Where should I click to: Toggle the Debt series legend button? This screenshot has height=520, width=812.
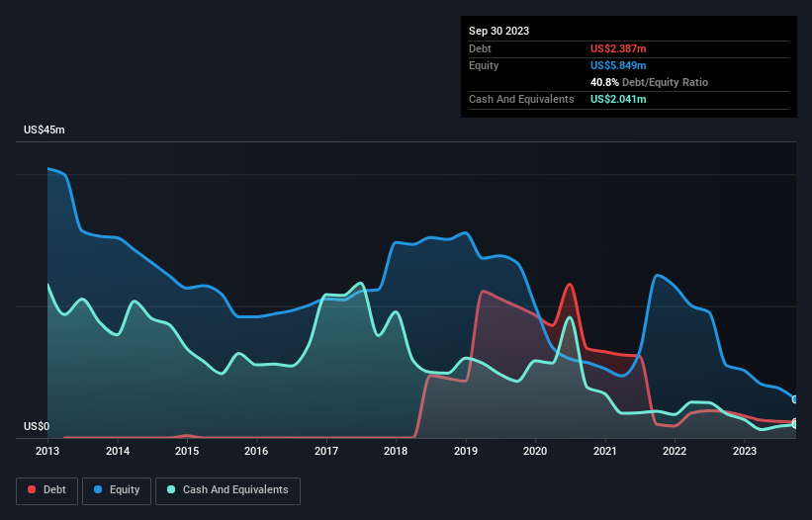click(46, 490)
